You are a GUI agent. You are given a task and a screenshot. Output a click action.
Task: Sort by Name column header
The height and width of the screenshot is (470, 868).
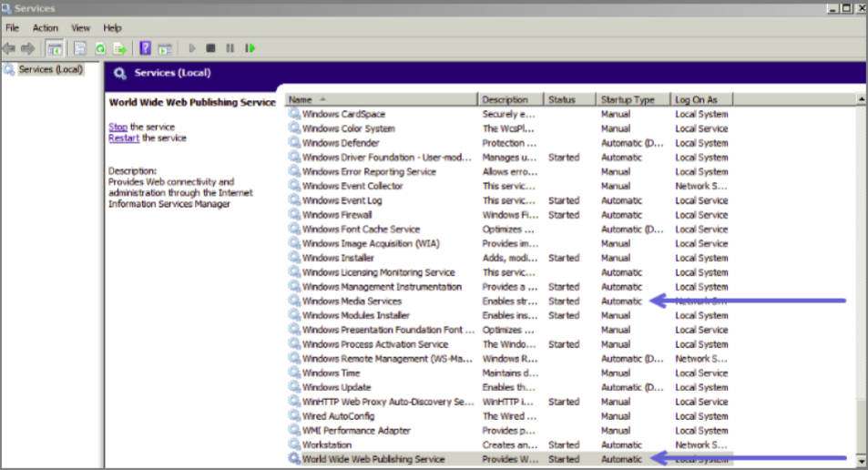pos(381,99)
